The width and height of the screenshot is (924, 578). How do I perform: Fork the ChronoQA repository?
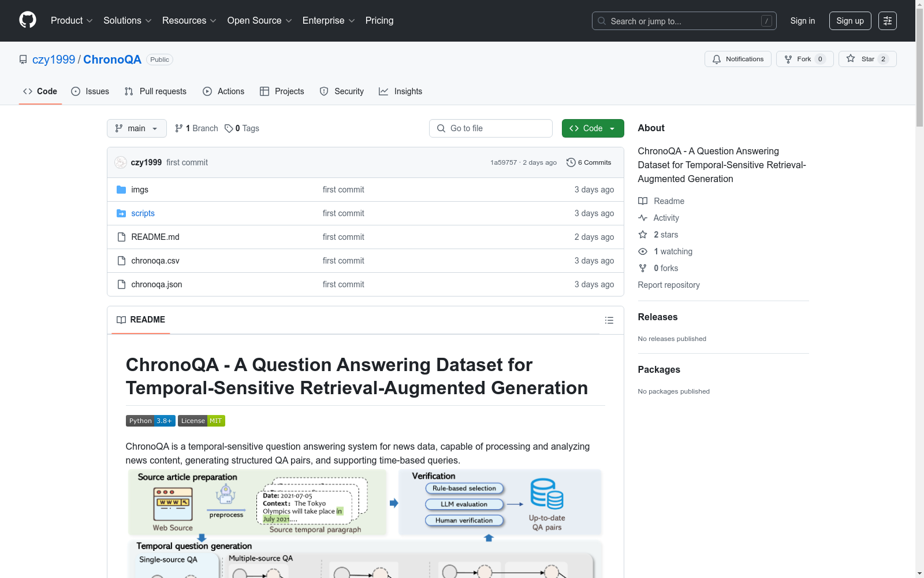click(x=805, y=59)
